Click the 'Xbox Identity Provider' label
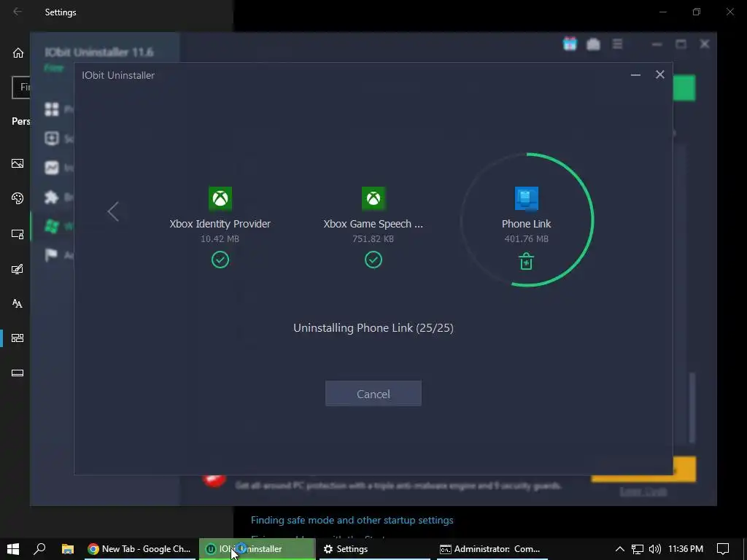 click(220, 224)
